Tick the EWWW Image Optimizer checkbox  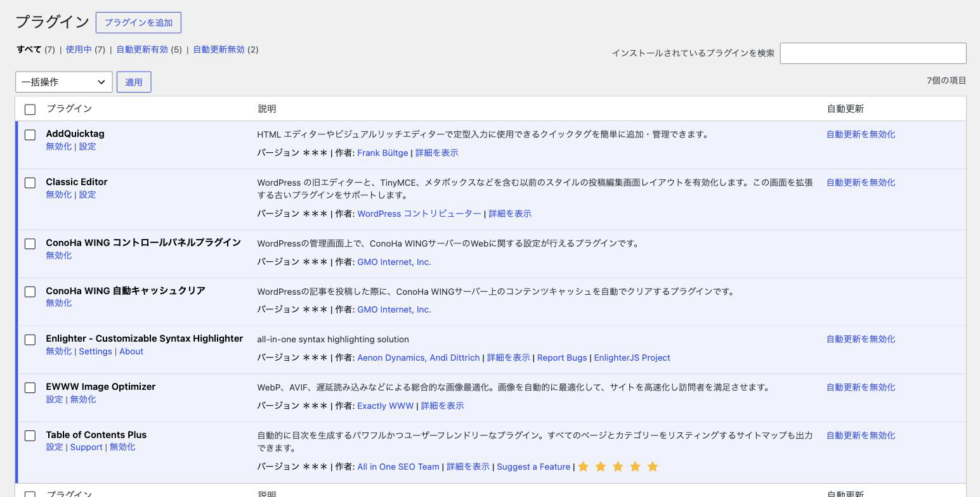(30, 387)
